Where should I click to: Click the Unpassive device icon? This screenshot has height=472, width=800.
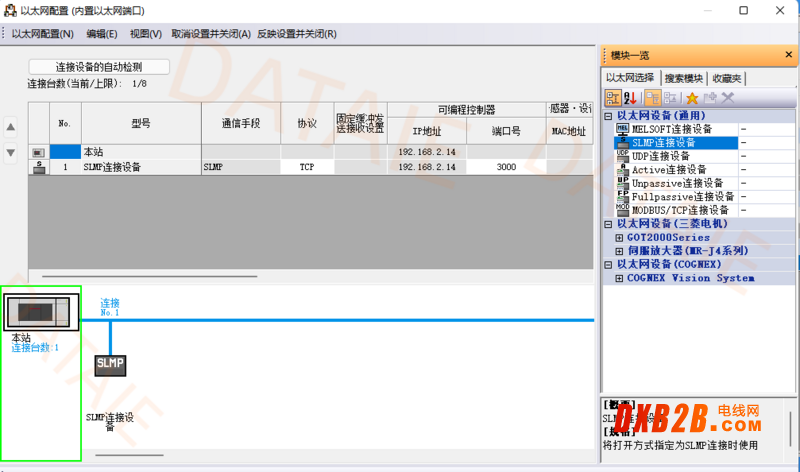coord(622,183)
